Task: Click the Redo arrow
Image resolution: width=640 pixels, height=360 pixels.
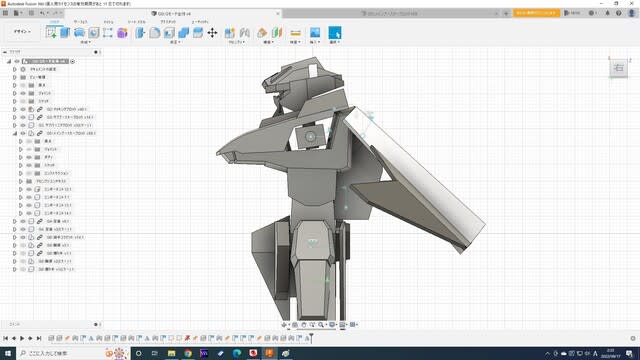Action: coord(56,13)
